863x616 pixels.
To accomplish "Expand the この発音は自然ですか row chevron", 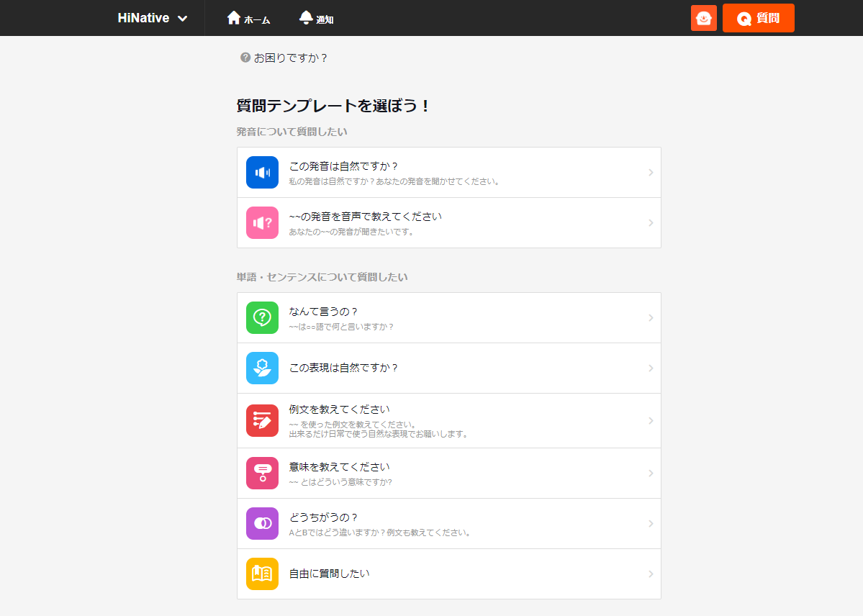I will [650, 173].
